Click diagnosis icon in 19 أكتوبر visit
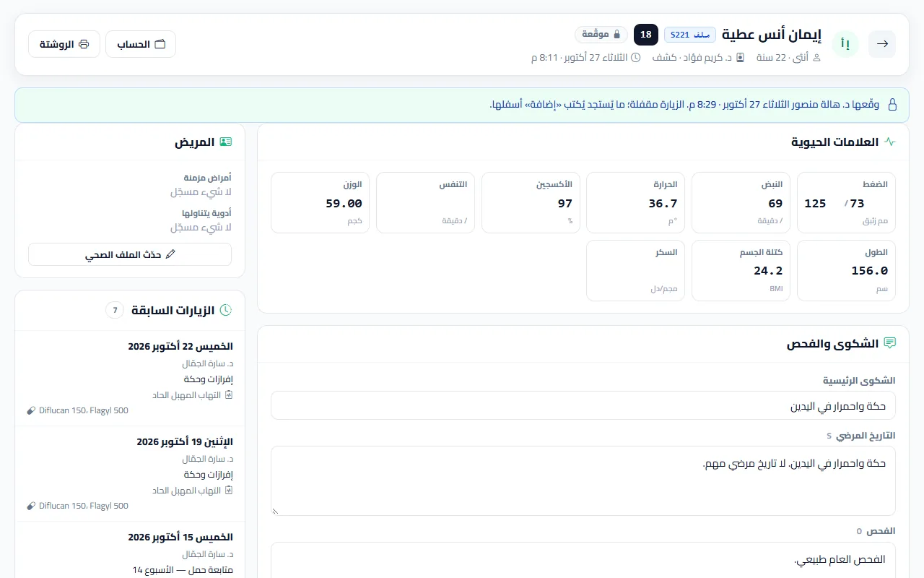Image resolution: width=924 pixels, height=578 pixels. (x=229, y=491)
